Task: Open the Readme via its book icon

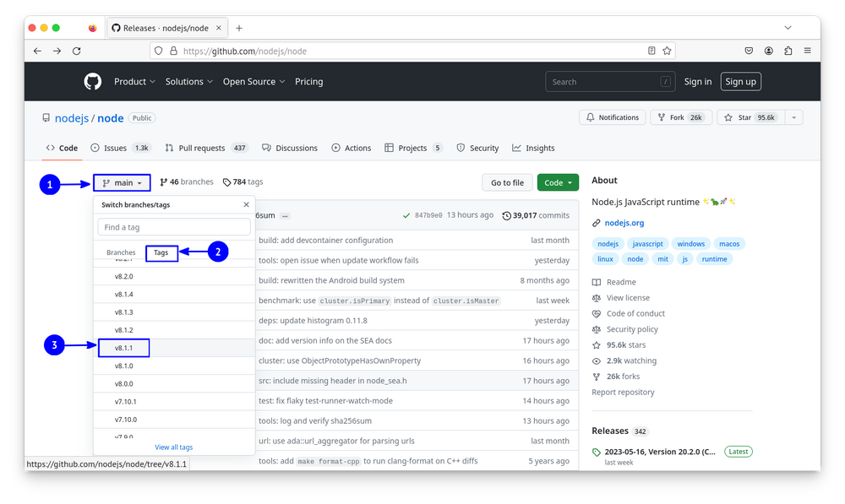Action: coord(596,281)
